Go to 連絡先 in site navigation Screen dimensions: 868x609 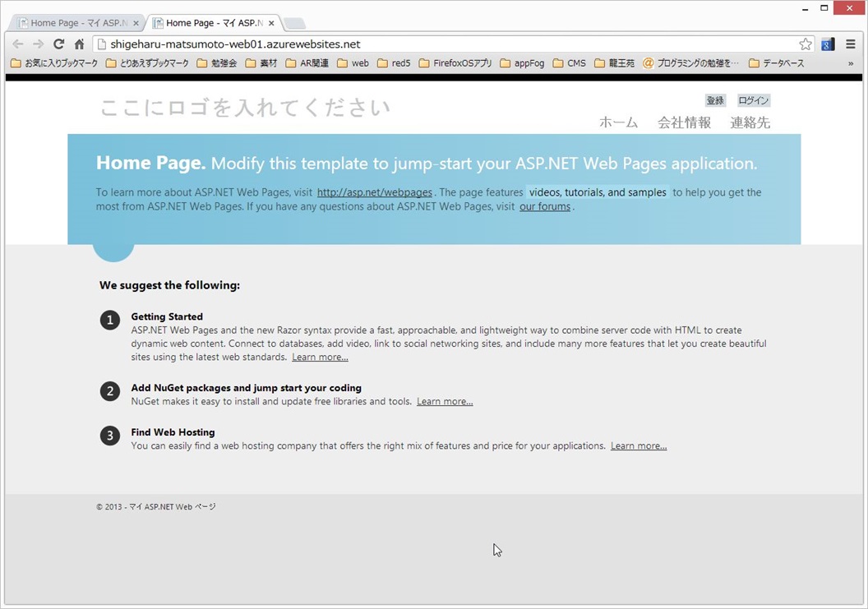click(750, 122)
